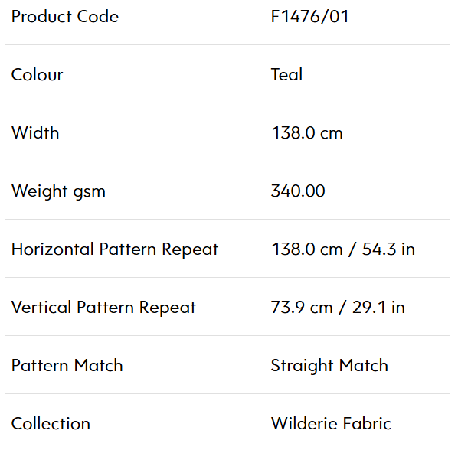
Task: Select the F1476/01 product code value
Action: click(x=309, y=16)
